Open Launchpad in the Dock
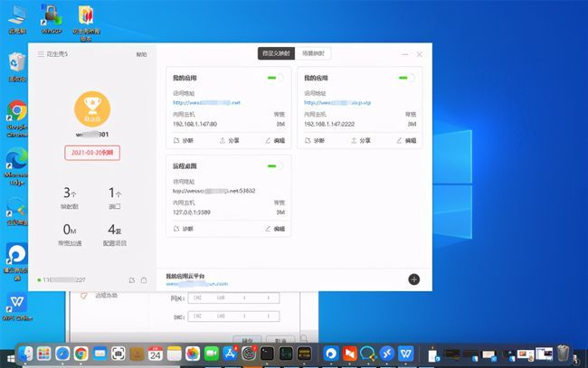The image size is (588, 368). [44, 354]
